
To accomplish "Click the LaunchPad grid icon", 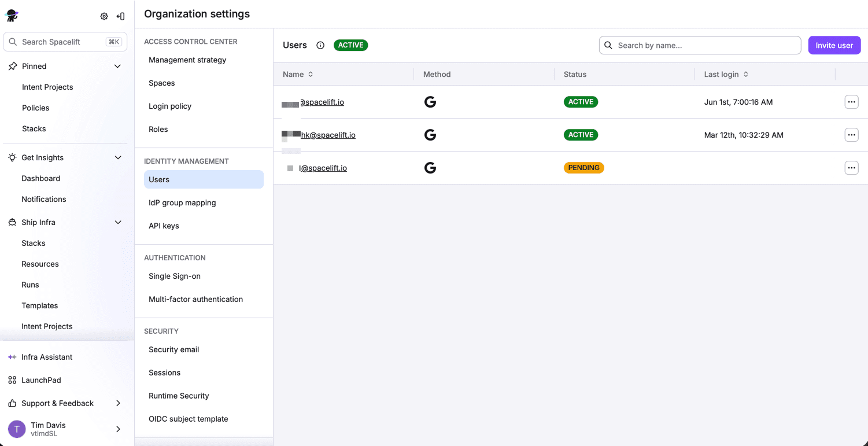I will click(x=12, y=380).
